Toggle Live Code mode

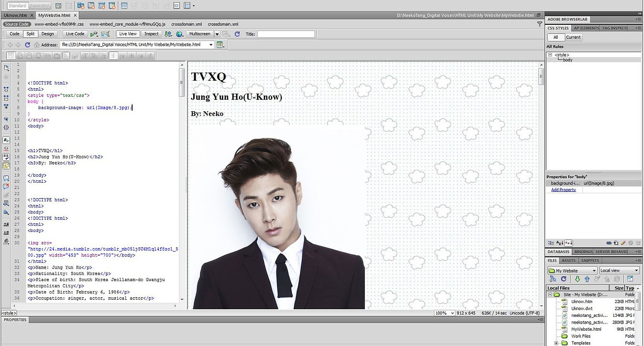(75, 34)
